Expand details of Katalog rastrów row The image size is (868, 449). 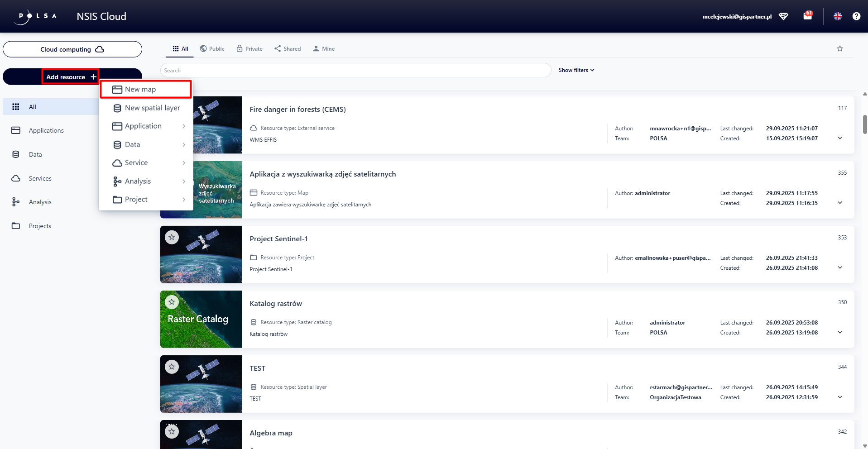click(x=840, y=332)
